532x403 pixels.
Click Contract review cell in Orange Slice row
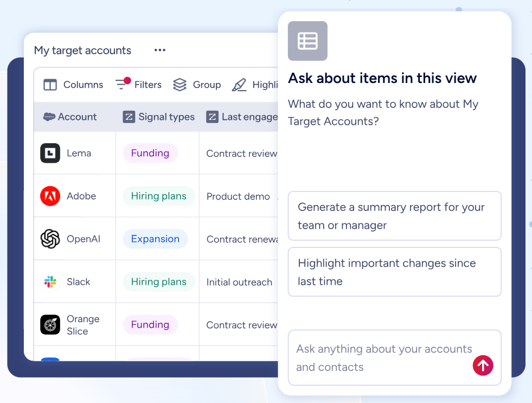click(239, 325)
